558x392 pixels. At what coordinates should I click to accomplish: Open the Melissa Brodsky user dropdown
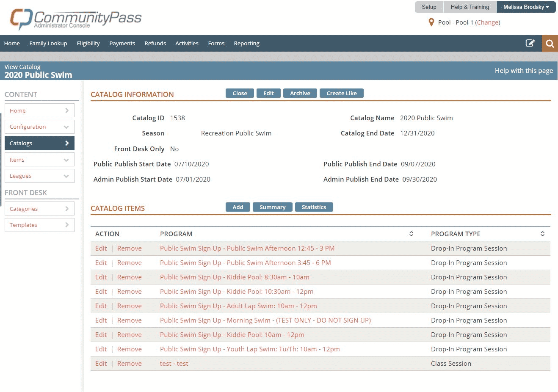click(526, 7)
